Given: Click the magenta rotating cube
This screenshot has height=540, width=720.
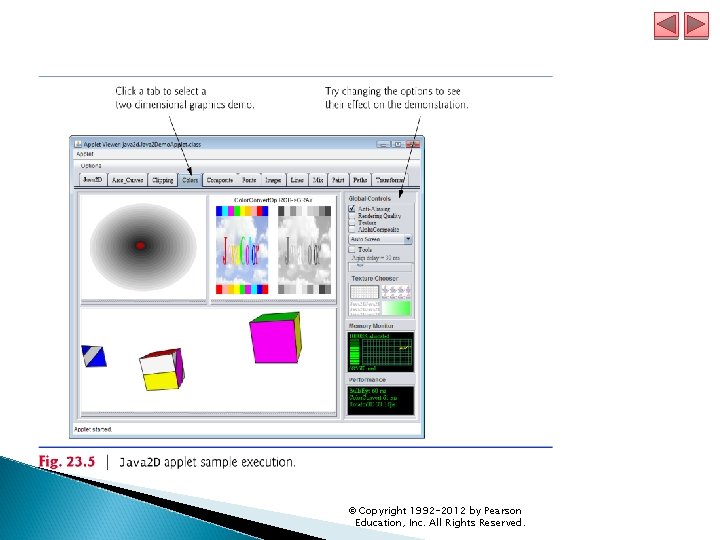Looking at the screenshot, I should (x=275, y=338).
